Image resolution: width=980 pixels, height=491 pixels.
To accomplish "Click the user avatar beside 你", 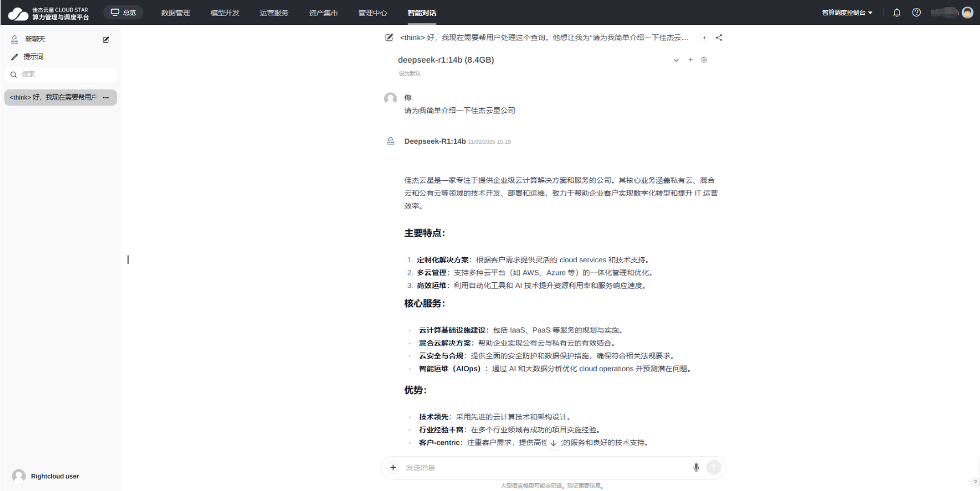I will [x=390, y=99].
